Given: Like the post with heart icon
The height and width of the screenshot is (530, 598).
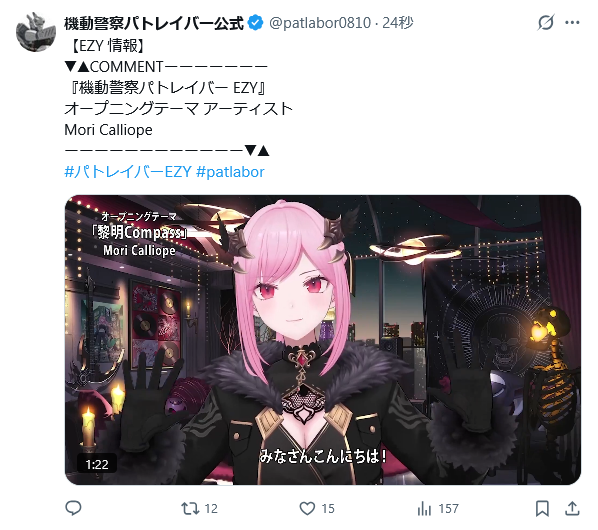Looking at the screenshot, I should click(x=307, y=508).
